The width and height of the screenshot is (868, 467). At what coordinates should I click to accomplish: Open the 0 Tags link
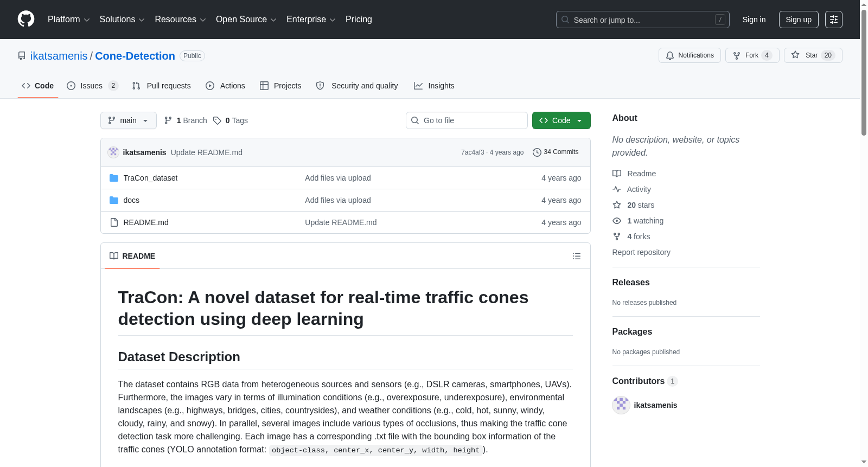click(231, 120)
